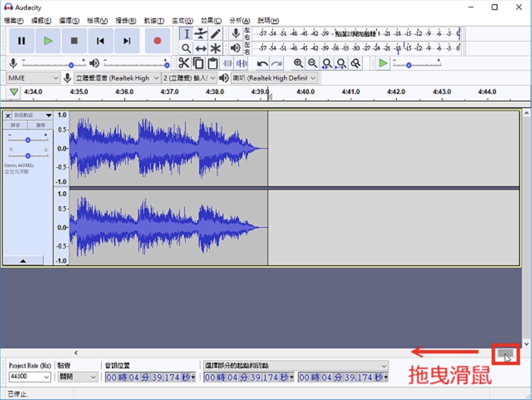Viewport: 532px width, 400px height.
Task: Open the 分析(A) menu
Action: point(239,20)
